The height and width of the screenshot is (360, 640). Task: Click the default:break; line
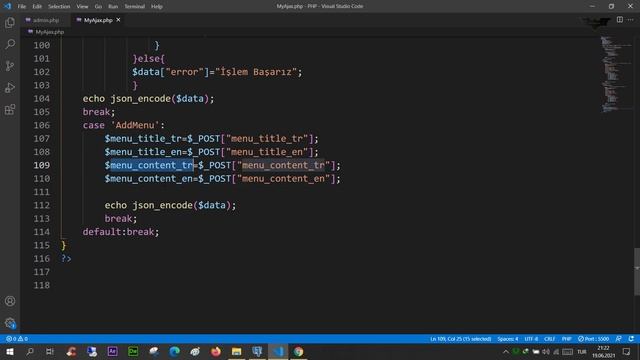point(121,231)
